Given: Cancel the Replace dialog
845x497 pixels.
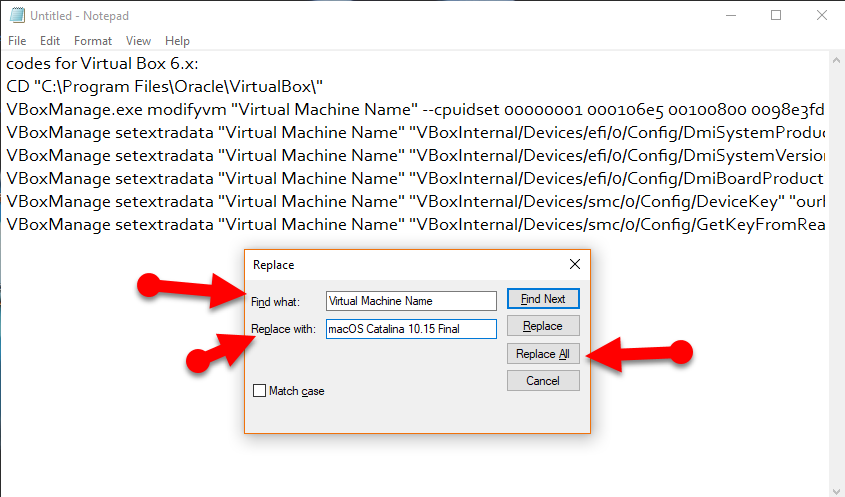Looking at the screenshot, I should (x=543, y=381).
